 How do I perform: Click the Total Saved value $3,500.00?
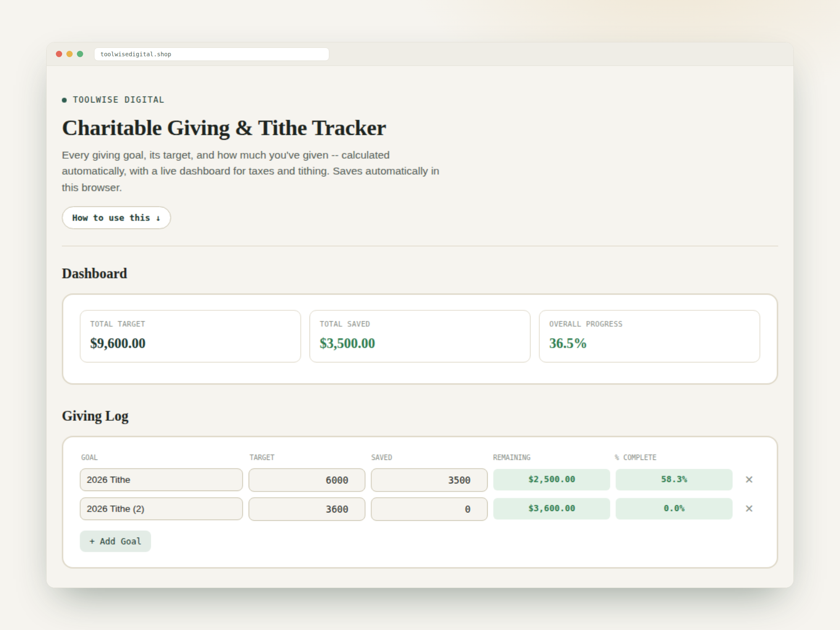pos(347,344)
